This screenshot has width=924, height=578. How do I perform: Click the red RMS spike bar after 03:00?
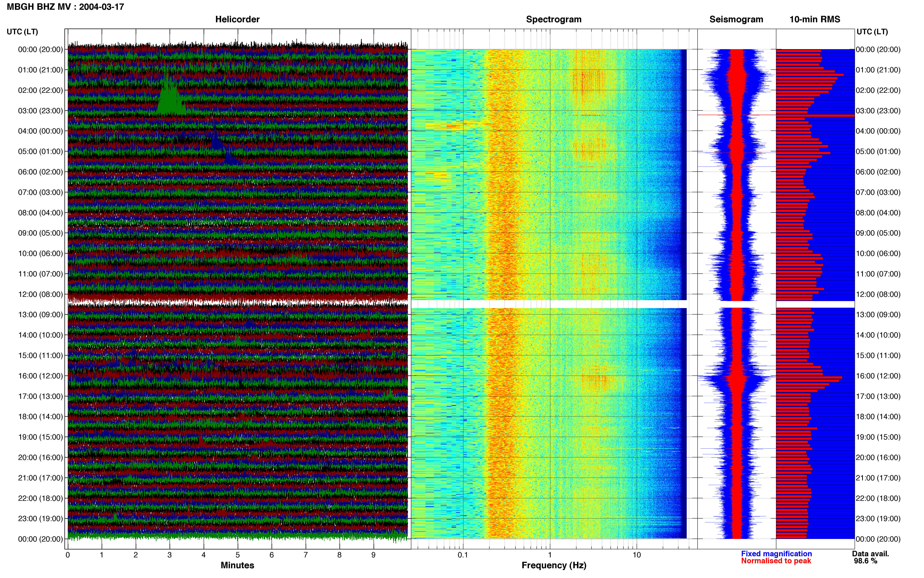pyautogui.click(x=815, y=115)
